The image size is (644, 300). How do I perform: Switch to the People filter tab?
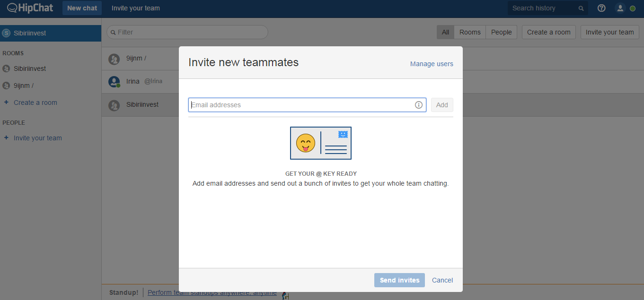[x=501, y=32]
